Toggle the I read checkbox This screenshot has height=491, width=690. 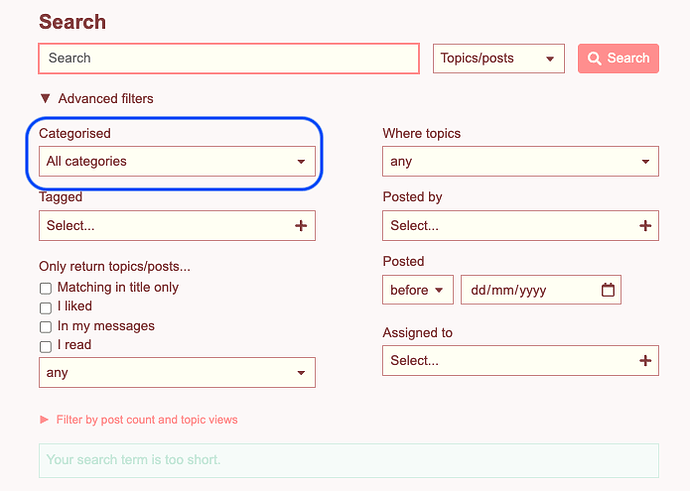click(x=46, y=346)
